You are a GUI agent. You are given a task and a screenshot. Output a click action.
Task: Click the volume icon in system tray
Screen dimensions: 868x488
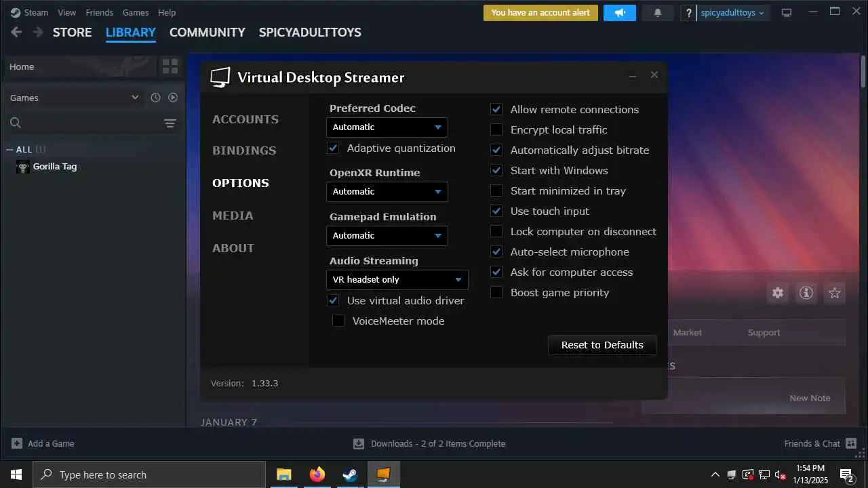tap(781, 474)
